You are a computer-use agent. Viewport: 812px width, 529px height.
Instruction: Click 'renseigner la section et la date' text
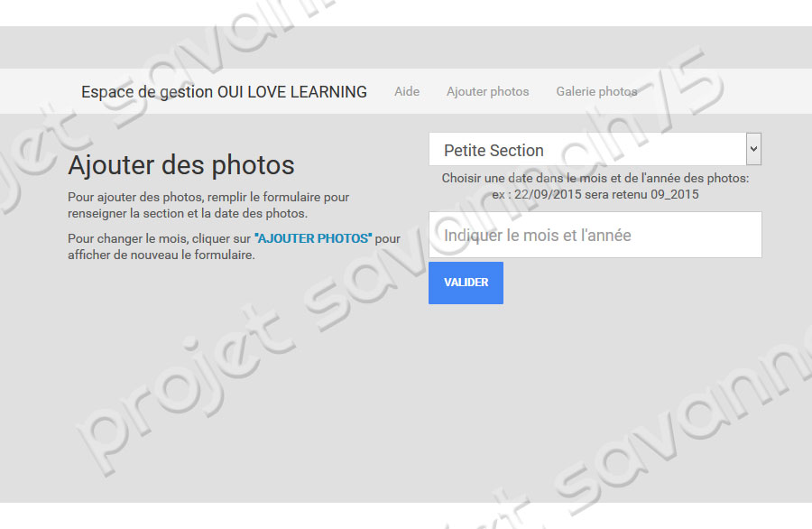(x=187, y=213)
